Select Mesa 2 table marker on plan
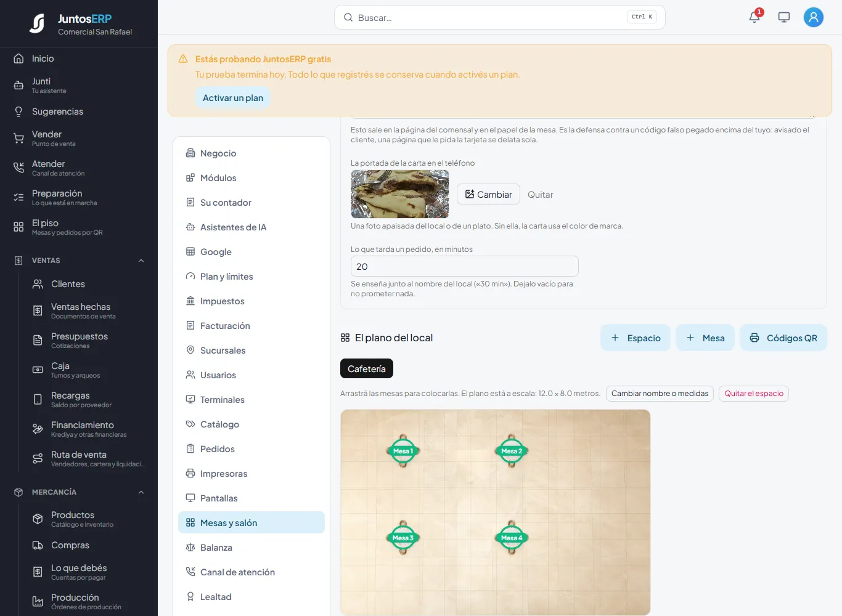Image resolution: width=842 pixels, height=616 pixels. pyautogui.click(x=512, y=451)
